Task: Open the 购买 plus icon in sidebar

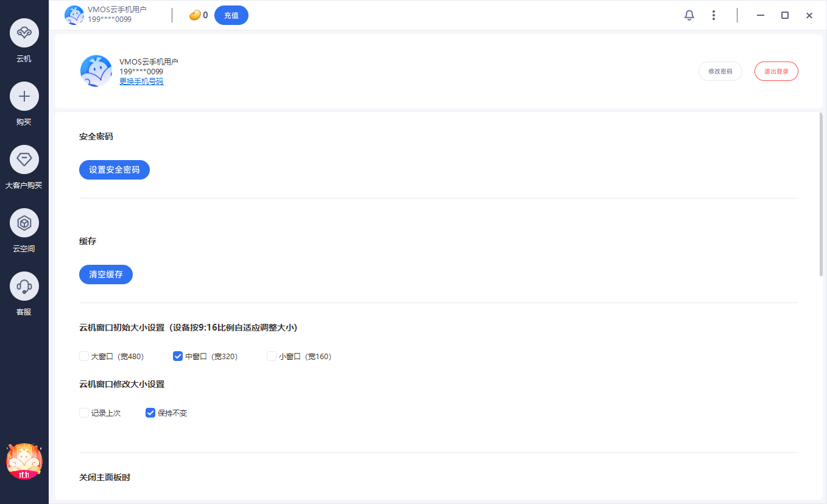Action: pos(24,96)
